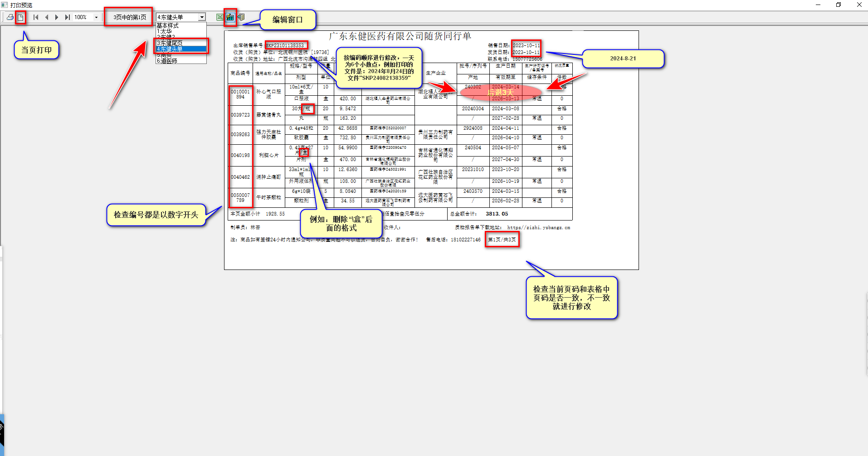Click the manufacturer 贵州三力制药有限责任公司
The image size is (868, 456).
(435, 134)
